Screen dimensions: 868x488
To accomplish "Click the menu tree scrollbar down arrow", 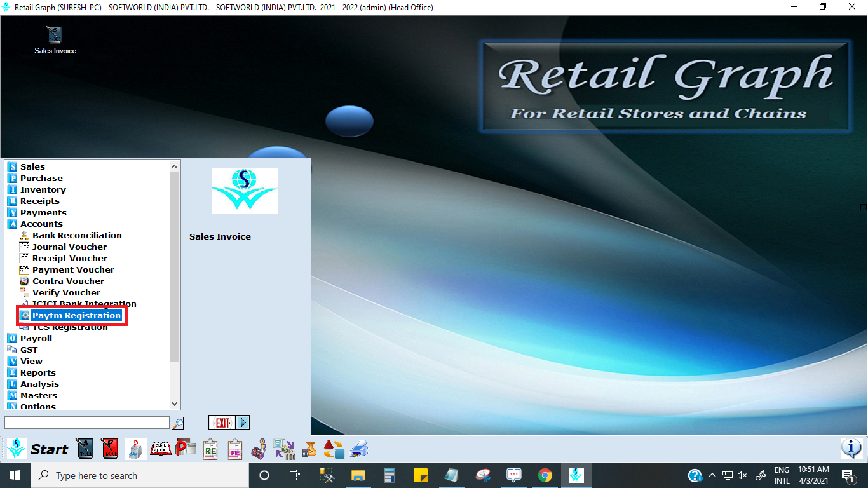I will (175, 403).
